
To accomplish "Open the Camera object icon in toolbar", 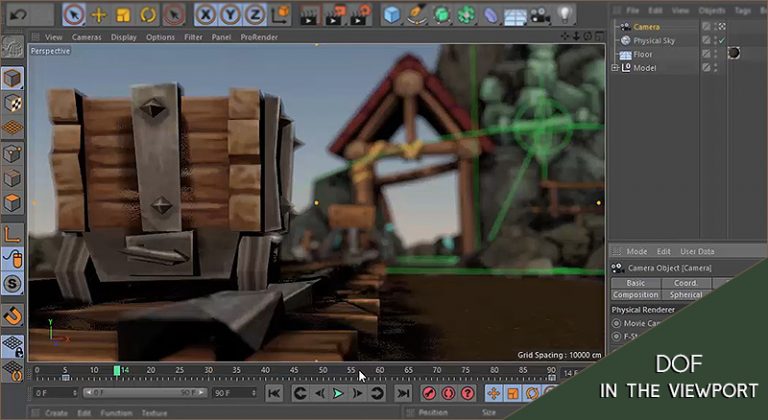I will 539,15.
